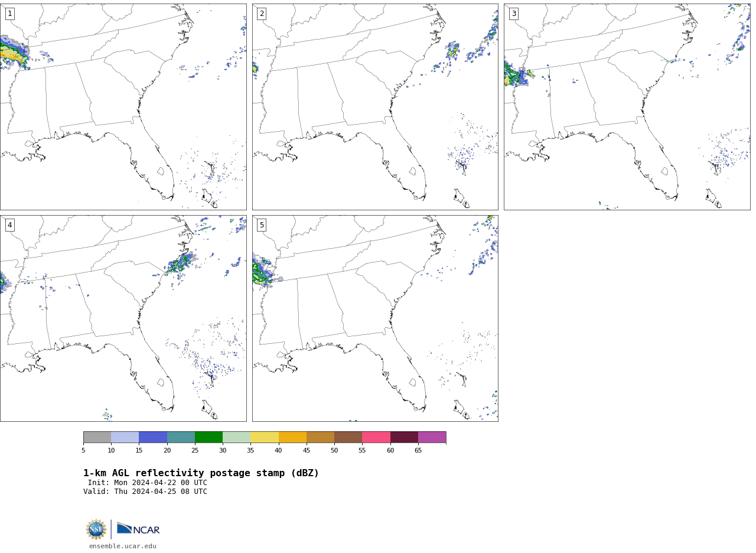The width and height of the screenshot is (756, 553).
Task: Open ensemble member 4 reflectivity map
Action: (x=123, y=318)
